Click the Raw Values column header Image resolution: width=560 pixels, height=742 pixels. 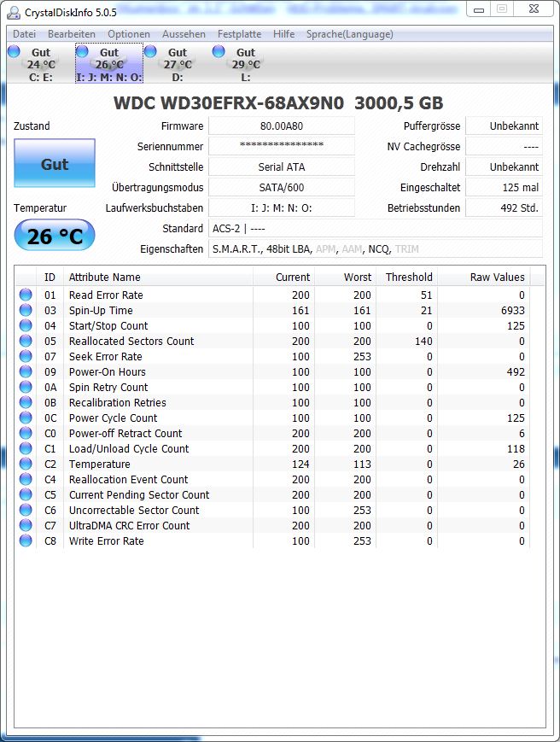pyautogui.click(x=483, y=278)
